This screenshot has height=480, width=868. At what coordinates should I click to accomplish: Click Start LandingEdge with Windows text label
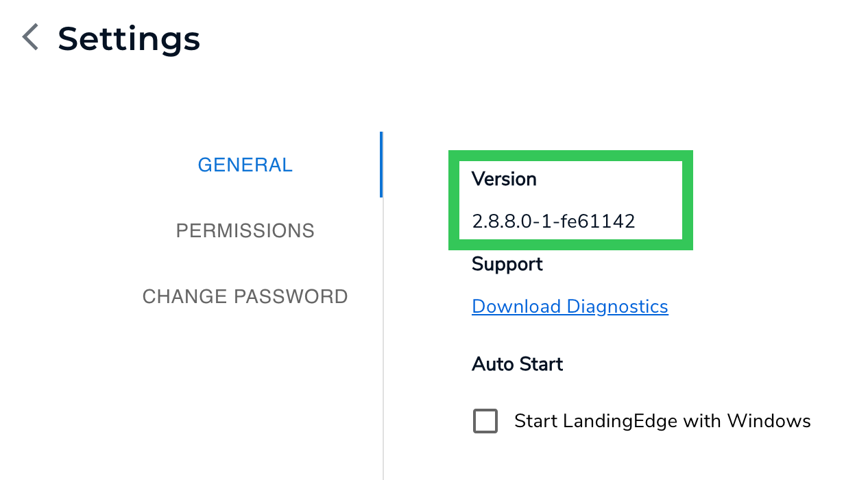[x=662, y=420]
